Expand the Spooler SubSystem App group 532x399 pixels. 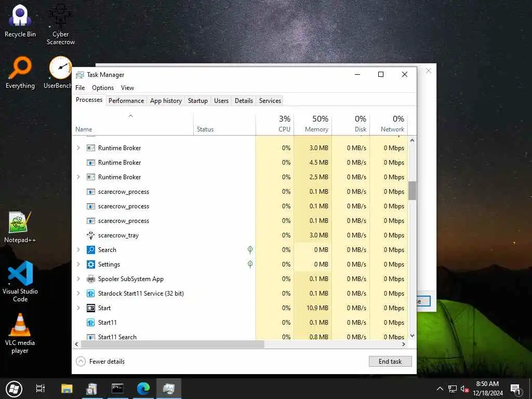click(78, 279)
